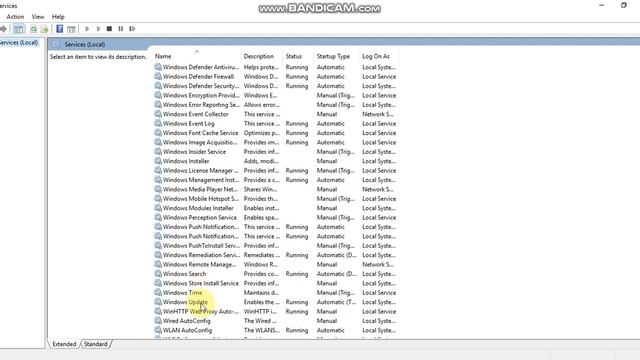The height and width of the screenshot is (360, 640).
Task: Select the Windows Remediation Servi... service name
Action: click(201, 255)
